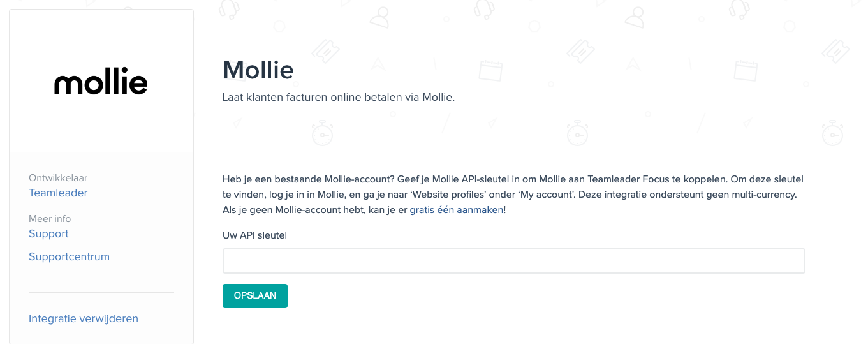
Task: Open the Support link under Meer info
Action: 48,233
